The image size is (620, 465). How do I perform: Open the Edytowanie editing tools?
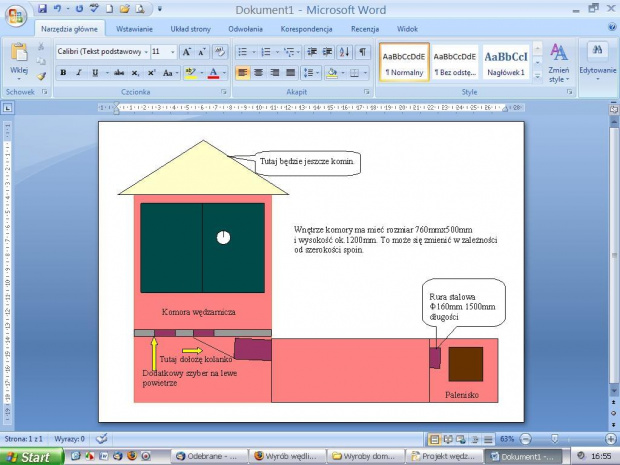(598, 60)
